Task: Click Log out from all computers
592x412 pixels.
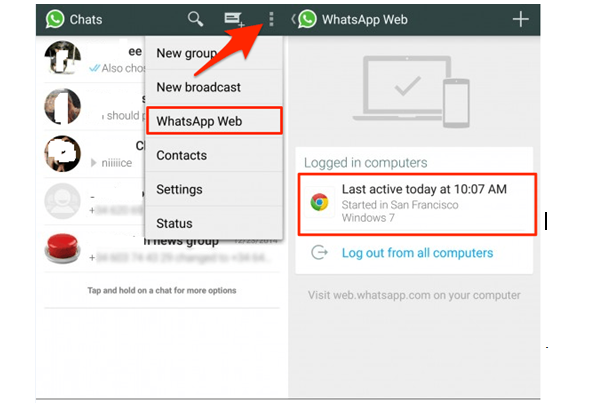Action: tap(417, 253)
